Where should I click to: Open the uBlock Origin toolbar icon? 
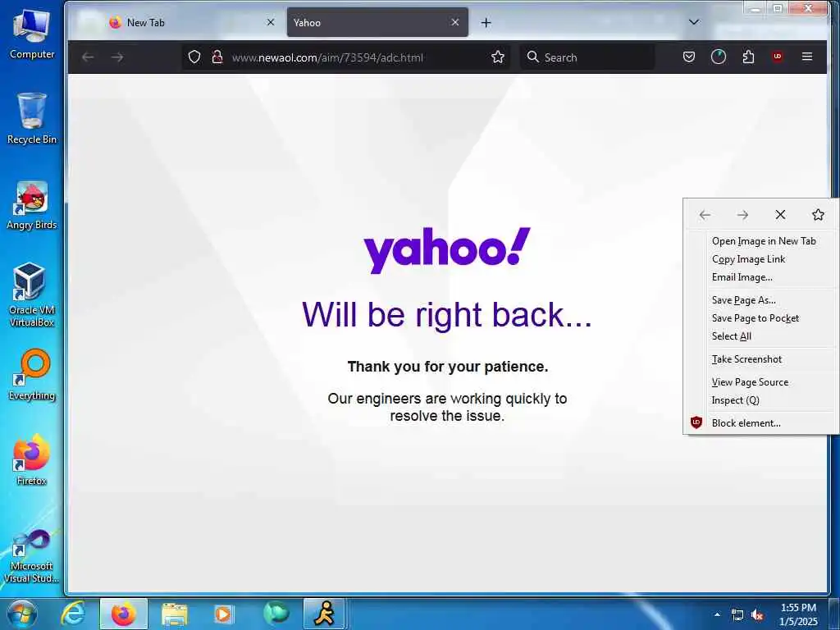pos(778,57)
